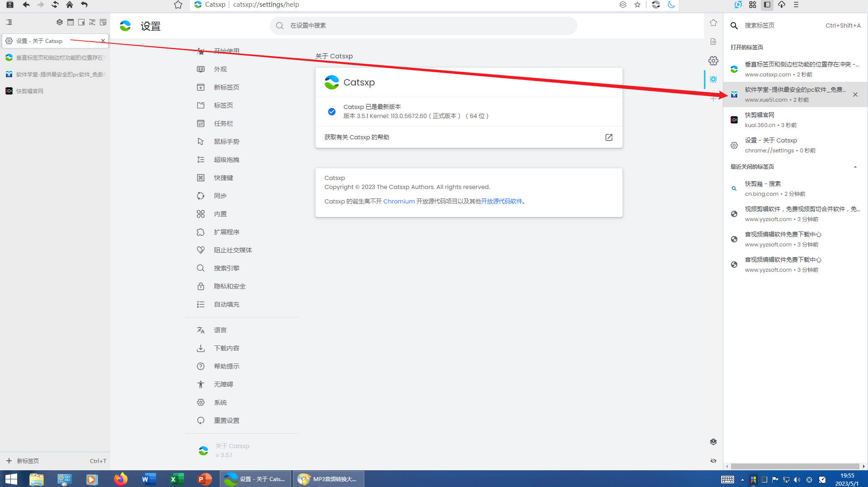This screenshot has height=487, width=868.
Task: Click the active tab-search sidebar icon
Action: [713, 79]
